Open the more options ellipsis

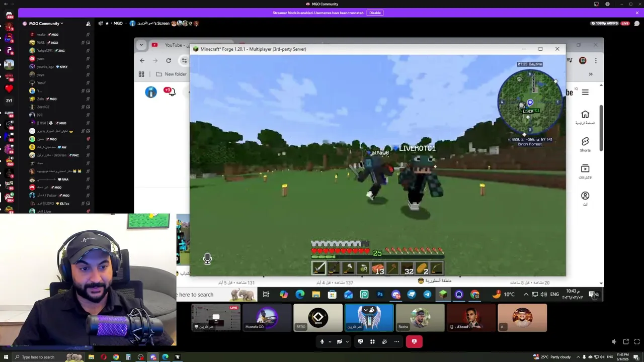coord(396,341)
